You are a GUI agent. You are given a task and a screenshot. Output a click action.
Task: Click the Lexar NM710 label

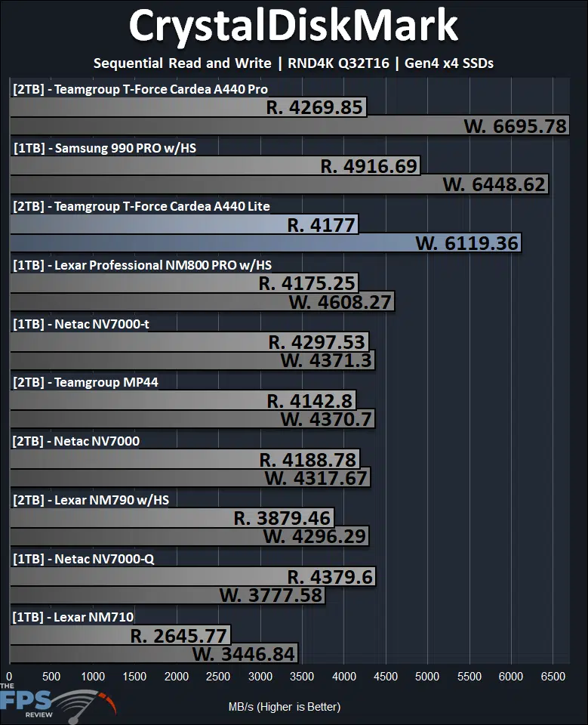[x=73, y=617]
